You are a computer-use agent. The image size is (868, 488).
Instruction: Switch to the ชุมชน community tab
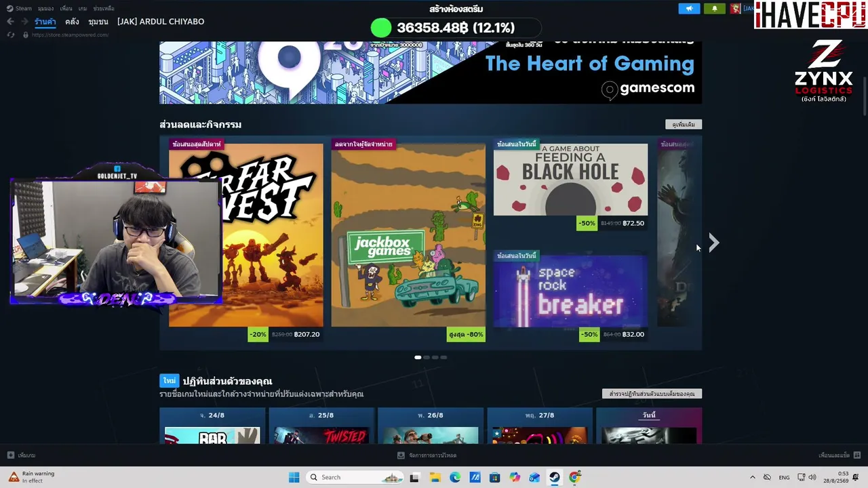[x=98, y=22]
